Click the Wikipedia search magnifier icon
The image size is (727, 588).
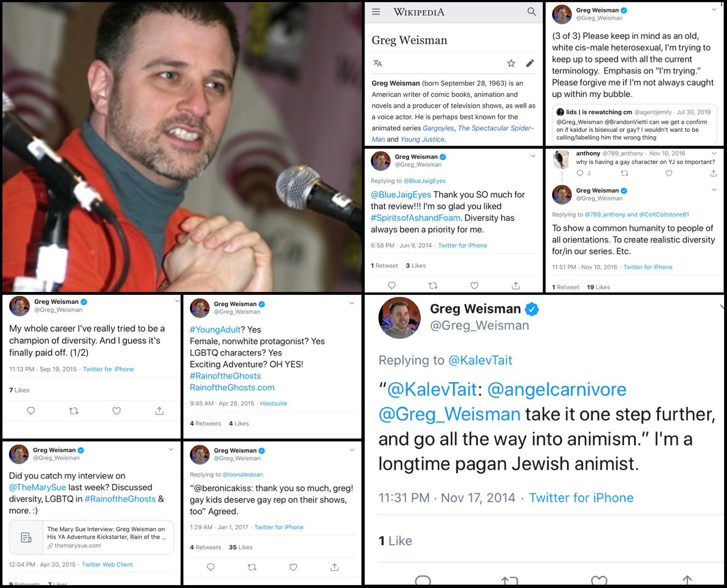[532, 12]
